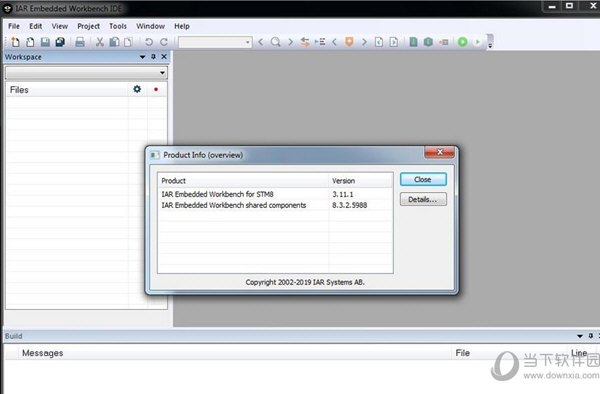Screen dimensions: 600x394
Task: Click the Save toolbar icon
Action: [45, 42]
